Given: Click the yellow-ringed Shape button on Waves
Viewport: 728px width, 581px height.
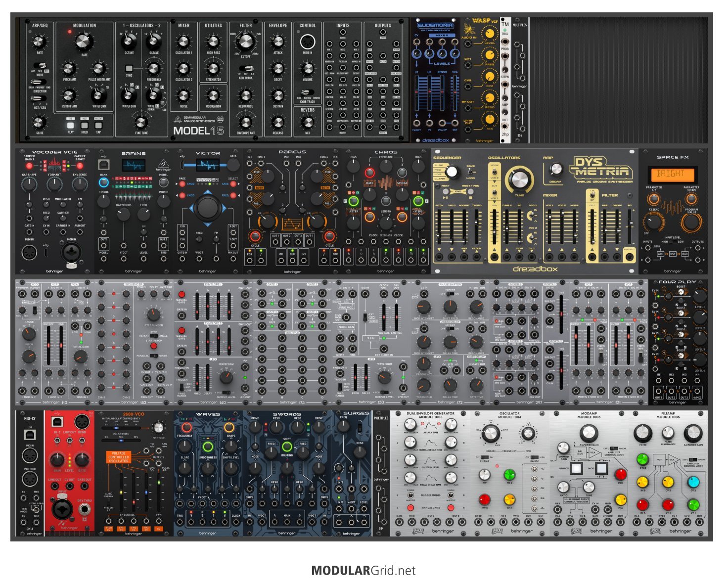Looking at the screenshot, I should pyautogui.click(x=229, y=427).
